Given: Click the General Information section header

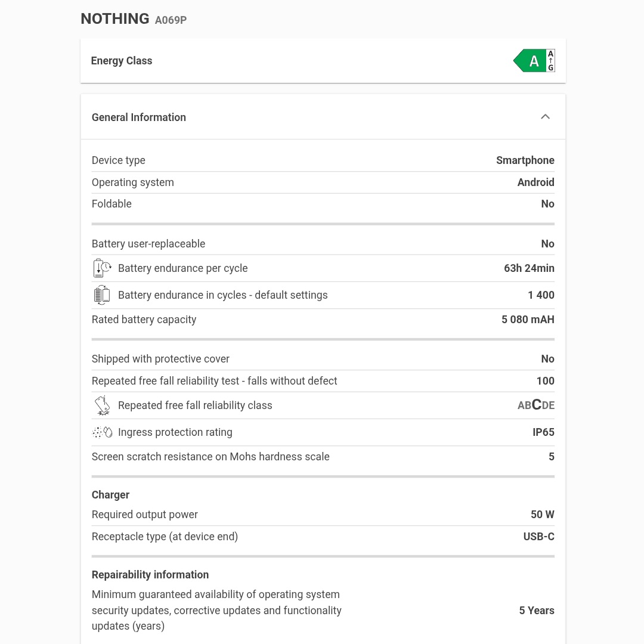Looking at the screenshot, I should click(138, 117).
